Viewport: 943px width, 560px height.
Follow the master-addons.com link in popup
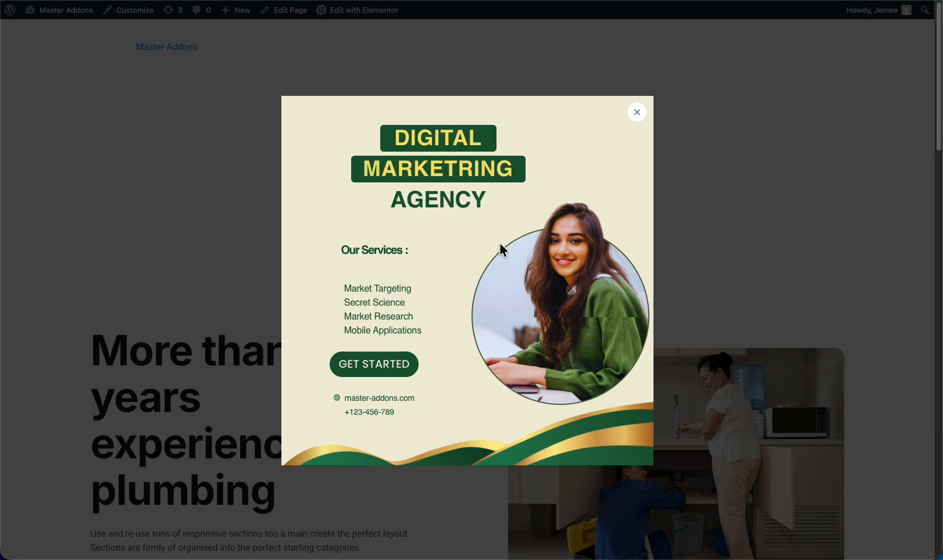tap(380, 398)
